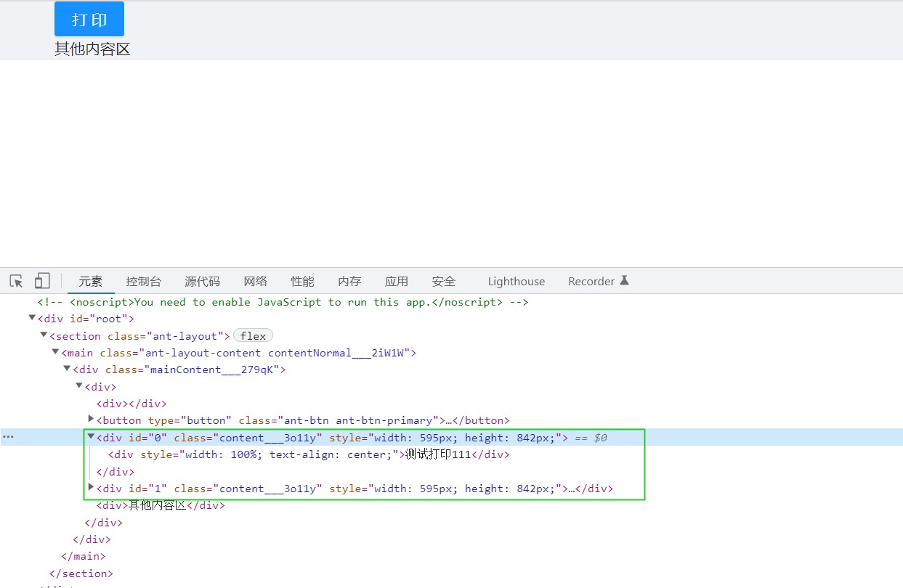
Task: Toggle the flex badge on the ant-layout section
Action: (x=252, y=335)
